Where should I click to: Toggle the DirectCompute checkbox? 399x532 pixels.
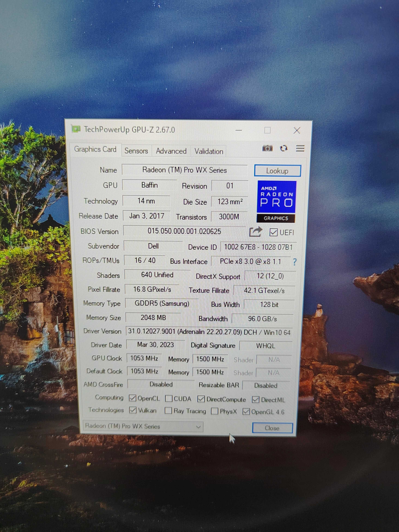tap(201, 399)
